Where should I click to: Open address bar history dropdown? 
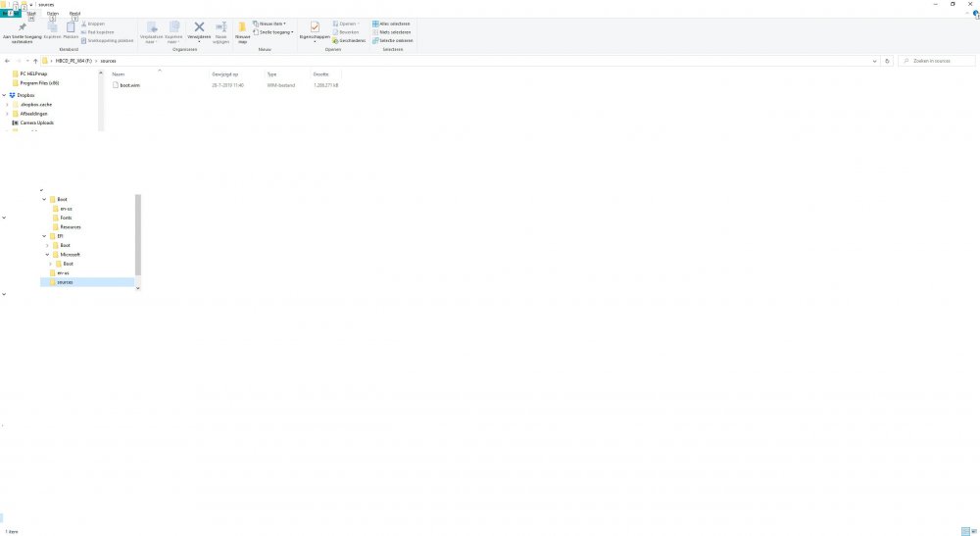[874, 61]
